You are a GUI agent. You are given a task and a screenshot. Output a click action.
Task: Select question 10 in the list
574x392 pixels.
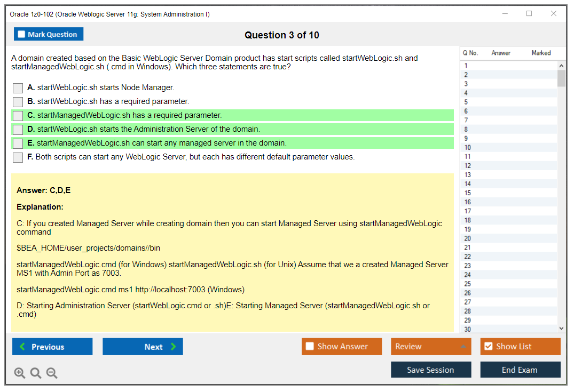point(508,148)
